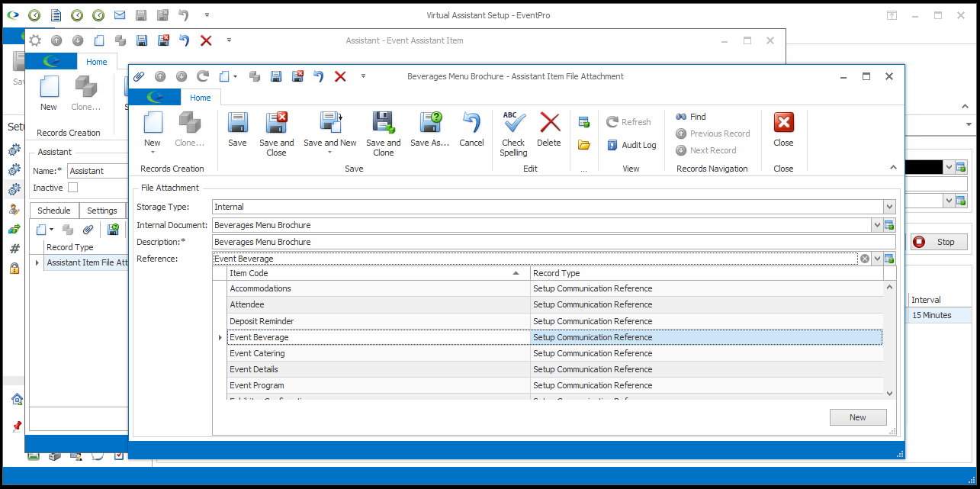Cancel changes using the ribbon Cancel button
980x489 pixels.
(471, 130)
